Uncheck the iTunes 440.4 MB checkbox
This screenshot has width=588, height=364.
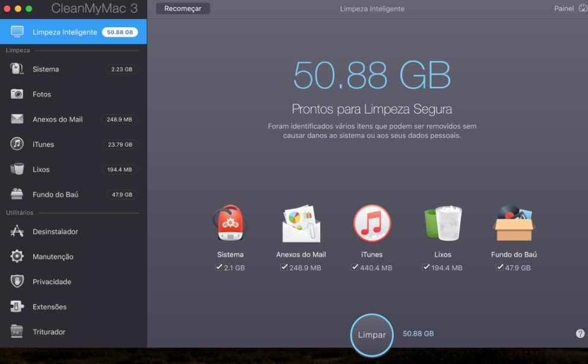click(x=355, y=267)
